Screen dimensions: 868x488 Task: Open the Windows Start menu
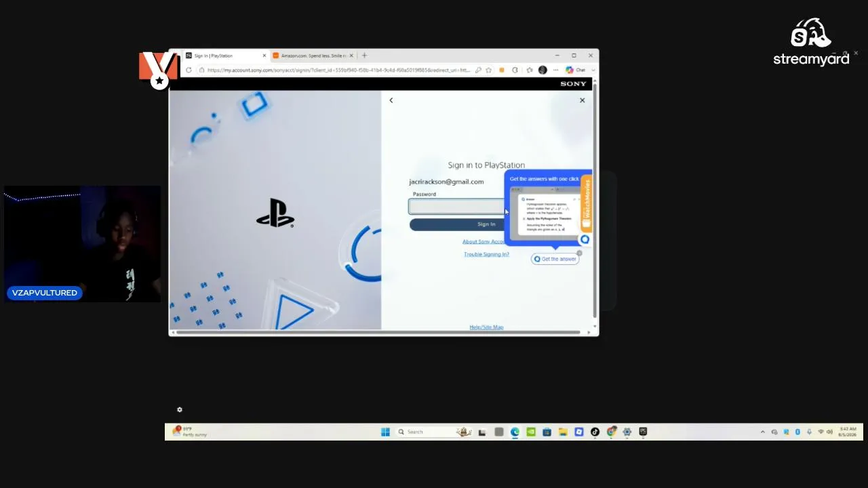click(385, 432)
